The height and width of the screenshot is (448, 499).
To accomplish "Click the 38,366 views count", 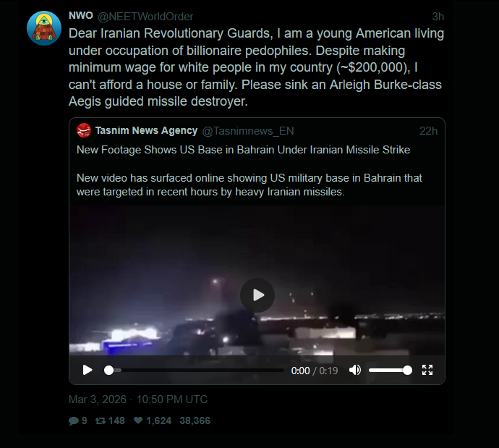I will 195,421.
